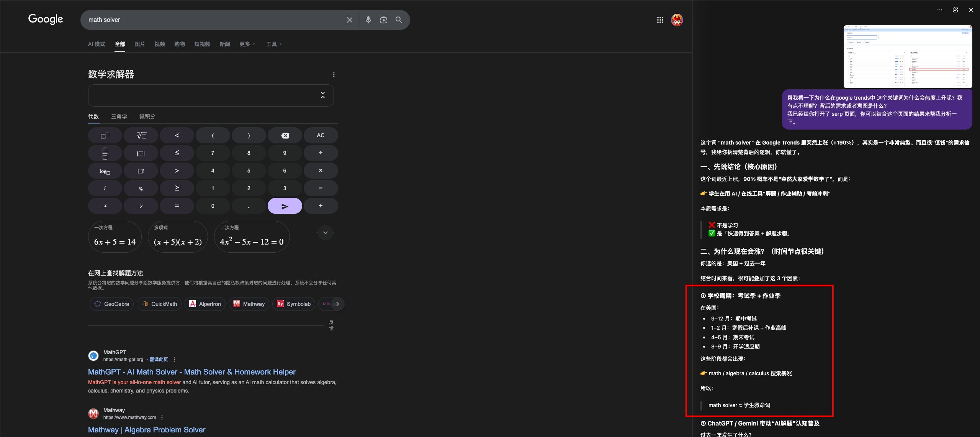Open the 更多 dropdown menu

(x=247, y=44)
